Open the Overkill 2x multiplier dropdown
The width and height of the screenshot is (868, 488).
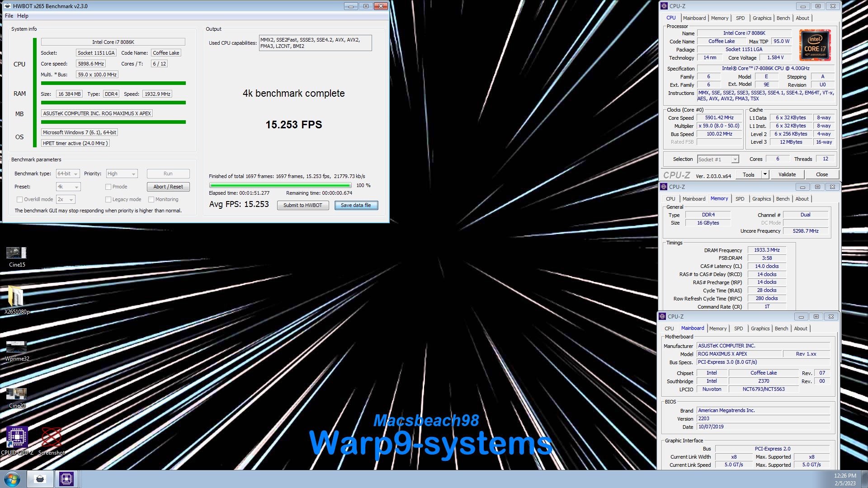(x=66, y=199)
